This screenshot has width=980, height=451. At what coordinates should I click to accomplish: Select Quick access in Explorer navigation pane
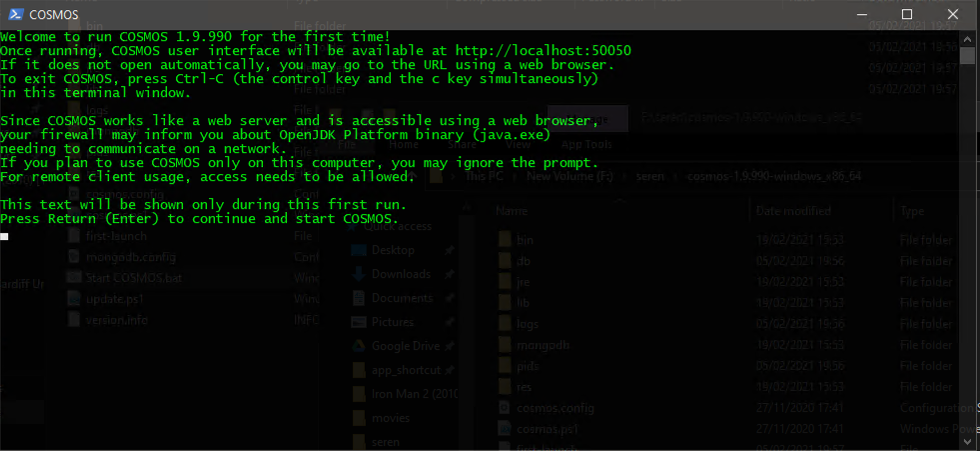click(x=398, y=226)
